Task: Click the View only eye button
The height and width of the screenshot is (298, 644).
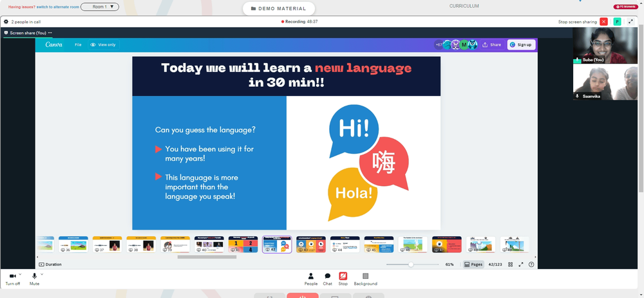Action: pos(103,45)
